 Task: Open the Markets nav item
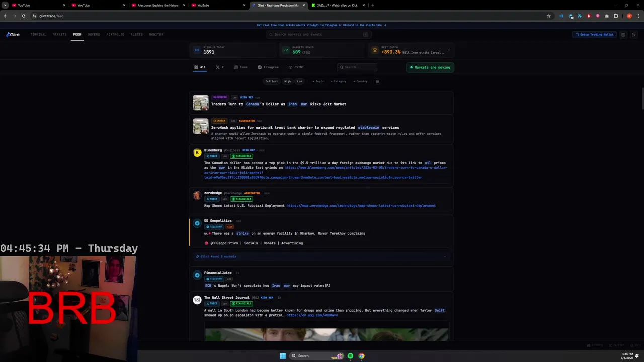point(59,35)
